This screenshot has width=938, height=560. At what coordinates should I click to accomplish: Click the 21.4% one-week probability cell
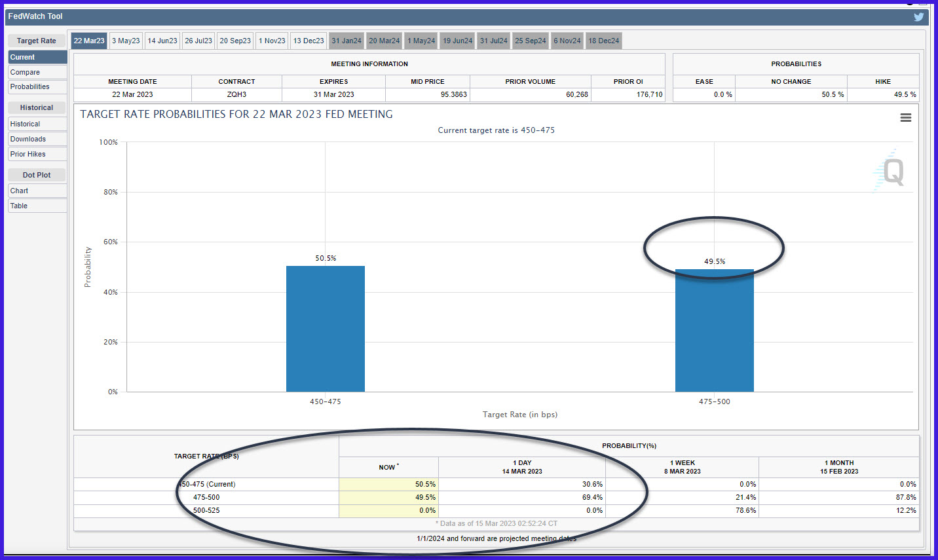682,497
